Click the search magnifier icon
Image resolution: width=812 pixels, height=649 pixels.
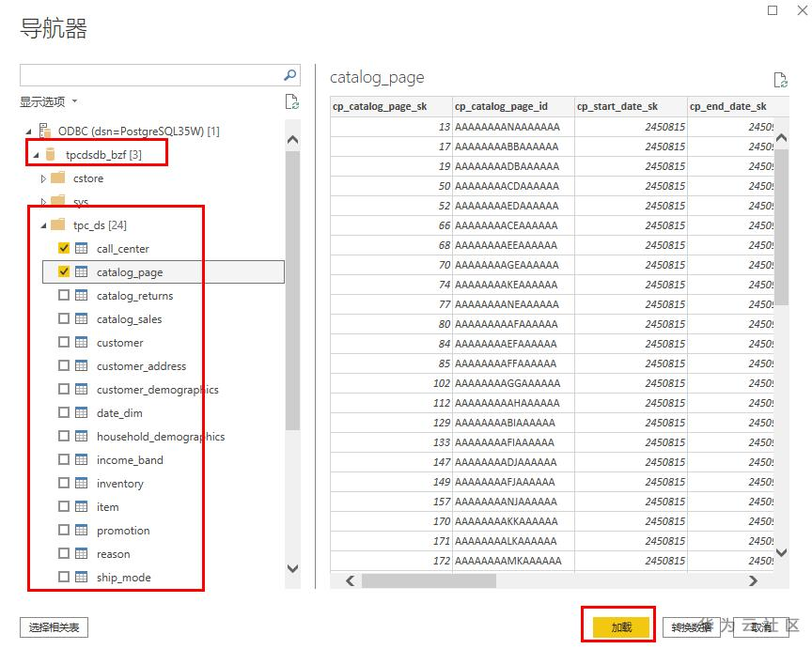(290, 75)
